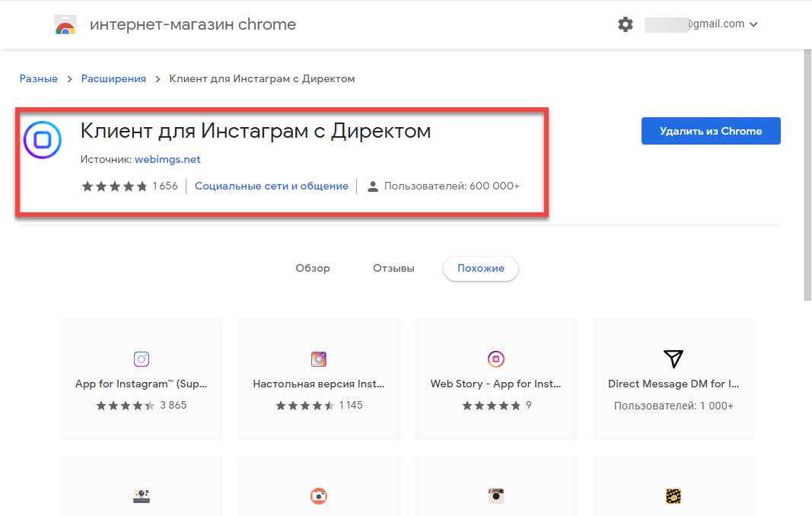812x516 pixels.
Task: Open the Отзывы tab
Action: 393,269
